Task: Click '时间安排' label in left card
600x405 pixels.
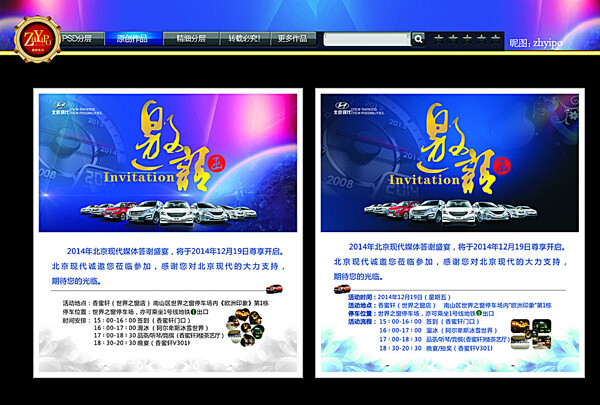Action: pos(77,320)
